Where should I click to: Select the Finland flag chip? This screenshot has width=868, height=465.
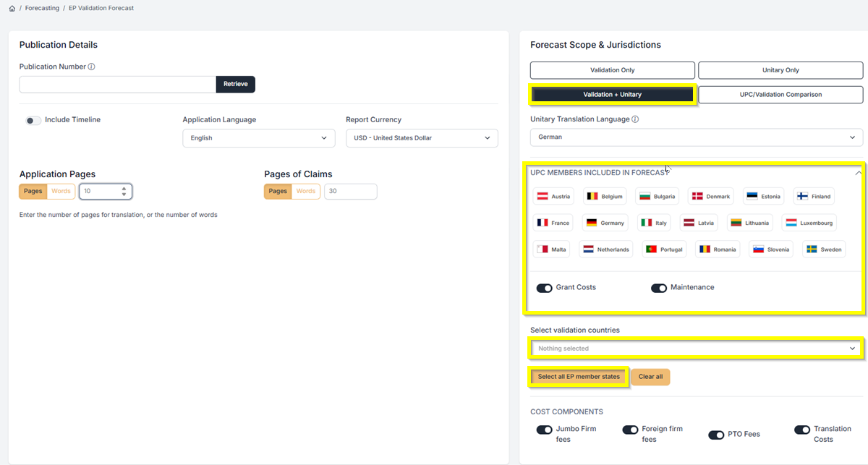[814, 196]
